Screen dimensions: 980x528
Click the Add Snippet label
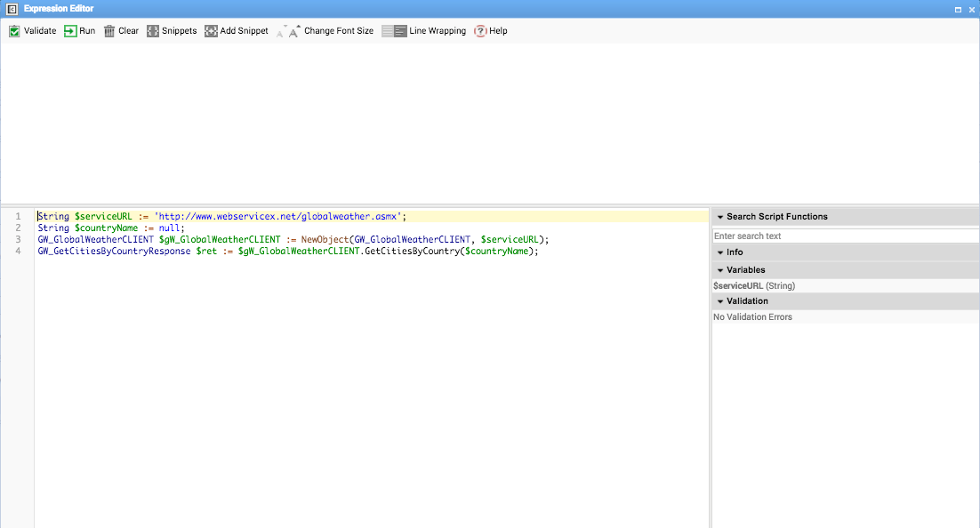click(x=244, y=30)
